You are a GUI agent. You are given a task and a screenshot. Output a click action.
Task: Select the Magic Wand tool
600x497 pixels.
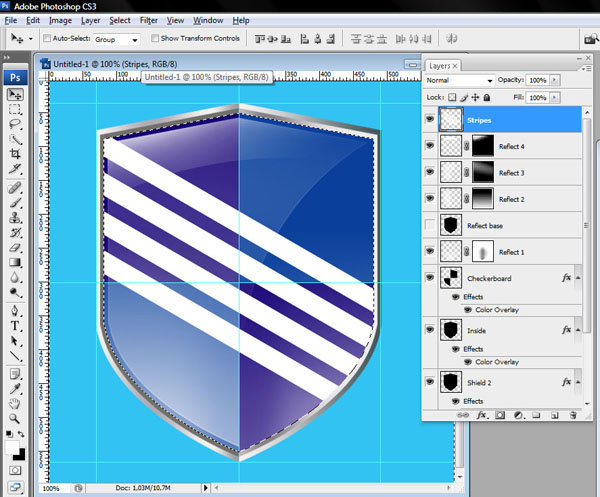coord(15,139)
